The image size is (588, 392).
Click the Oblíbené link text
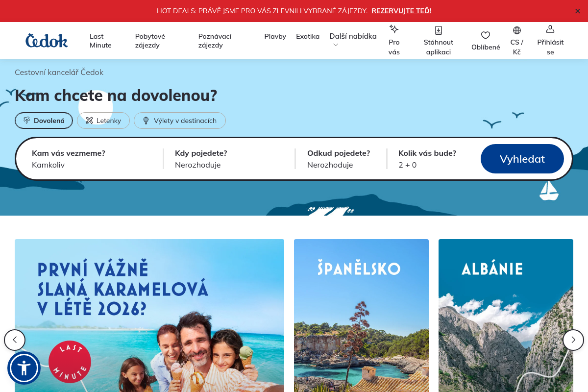486,47
